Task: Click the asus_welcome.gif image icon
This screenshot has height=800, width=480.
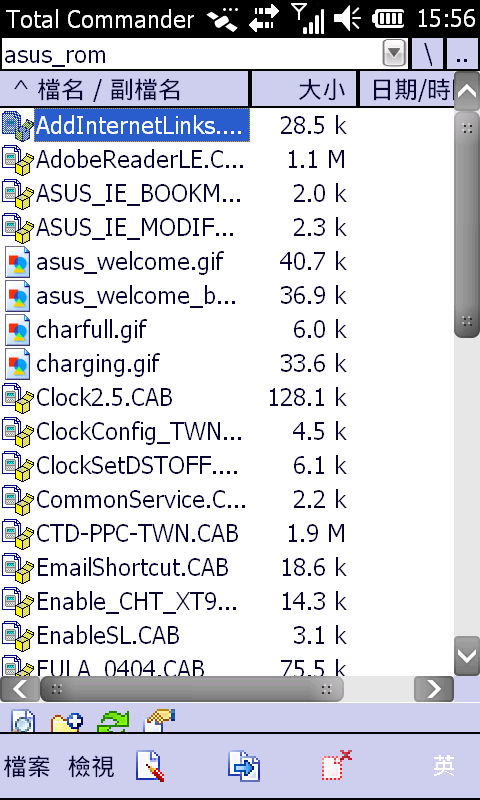Action: (17, 262)
